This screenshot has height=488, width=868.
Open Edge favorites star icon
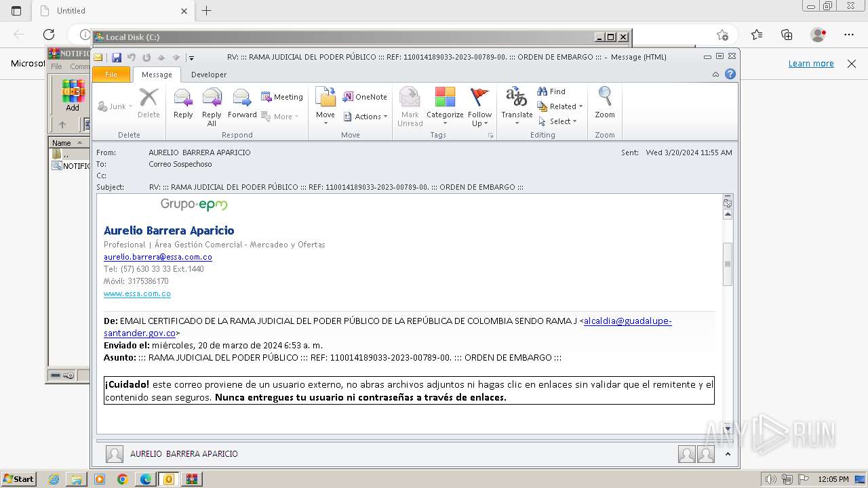click(x=757, y=35)
